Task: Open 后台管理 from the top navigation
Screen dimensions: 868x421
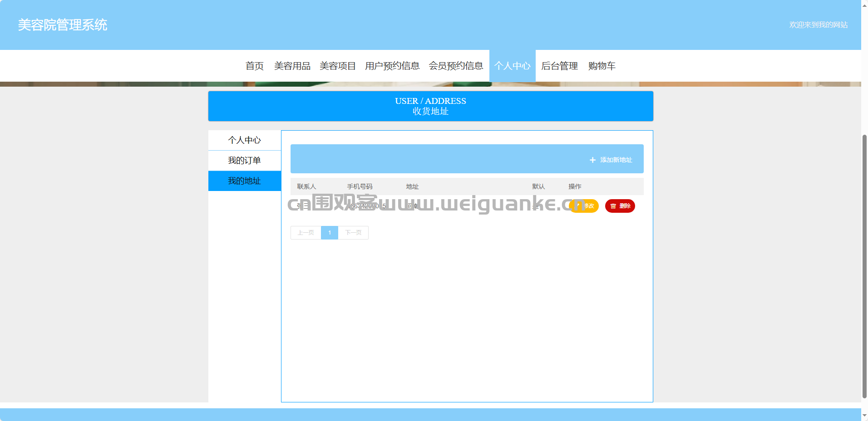Action: tap(560, 66)
